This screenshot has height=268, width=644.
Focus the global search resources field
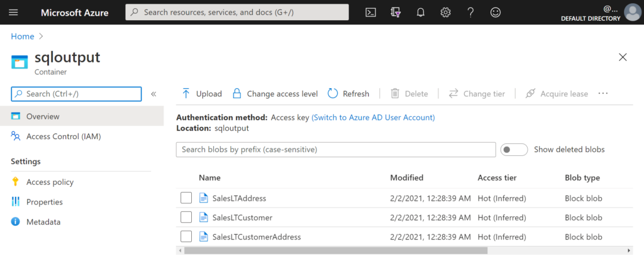click(237, 13)
